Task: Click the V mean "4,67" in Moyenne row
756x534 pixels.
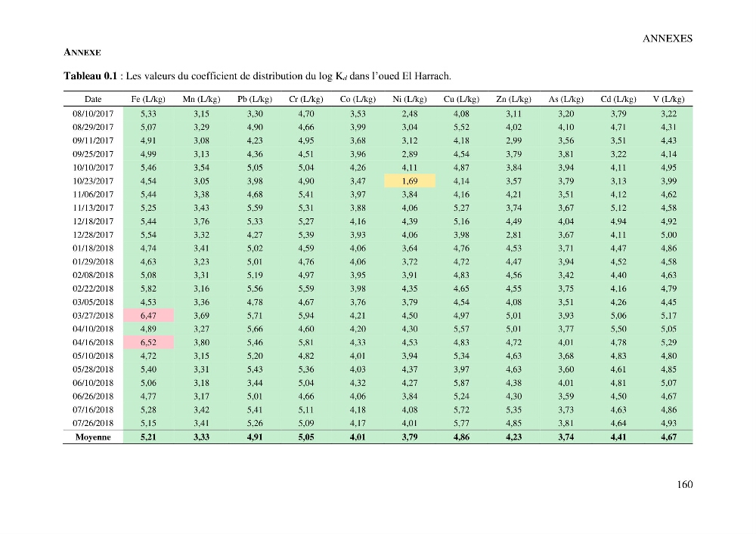Action: coord(669,437)
